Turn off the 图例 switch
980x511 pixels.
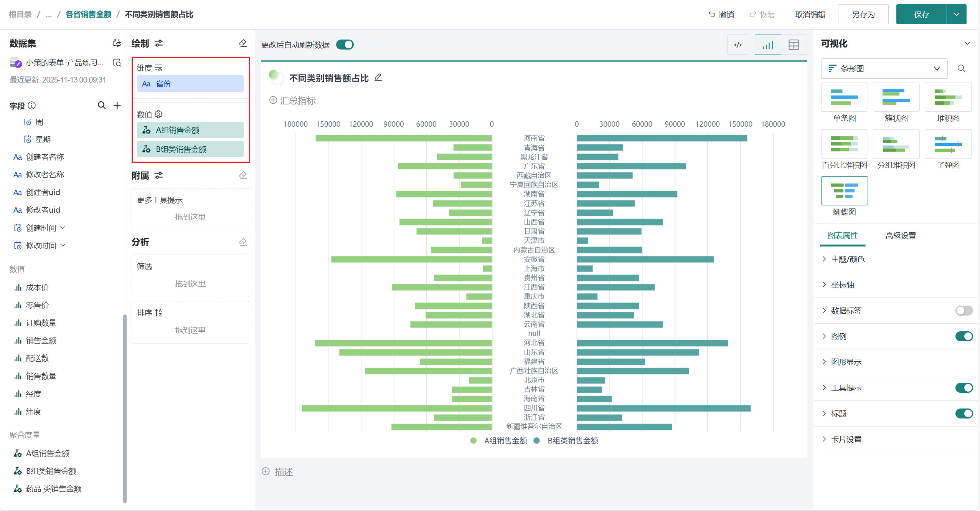964,336
